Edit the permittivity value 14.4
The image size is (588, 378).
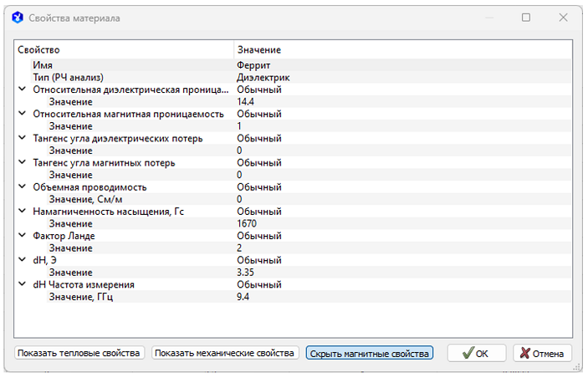click(x=246, y=102)
